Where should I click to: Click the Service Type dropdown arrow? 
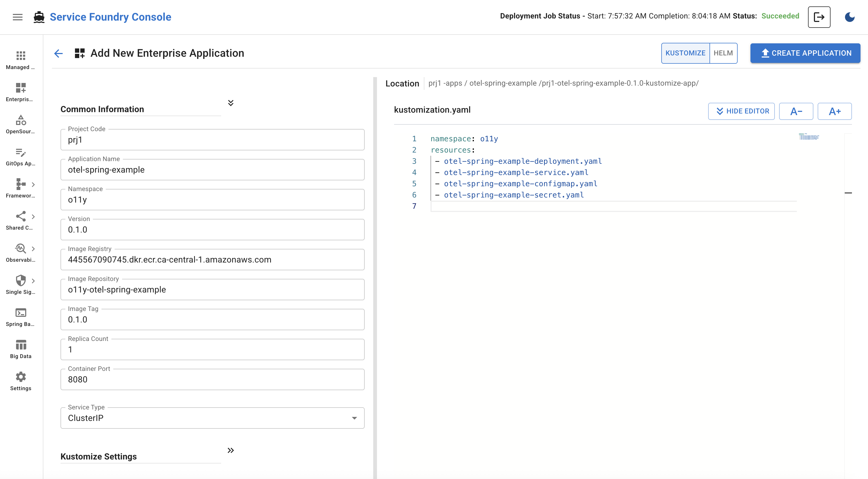[354, 418]
